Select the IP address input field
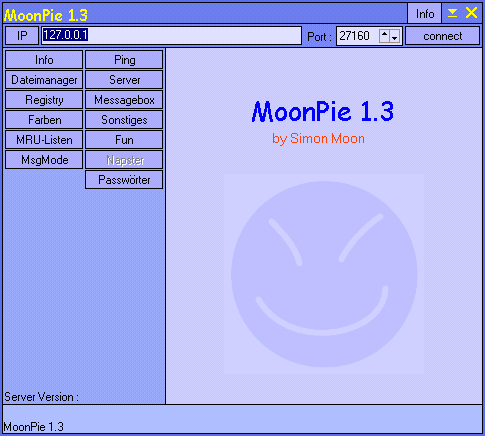 tap(171, 35)
